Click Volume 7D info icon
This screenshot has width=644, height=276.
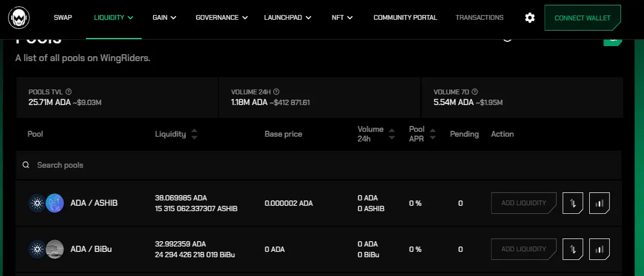point(475,92)
